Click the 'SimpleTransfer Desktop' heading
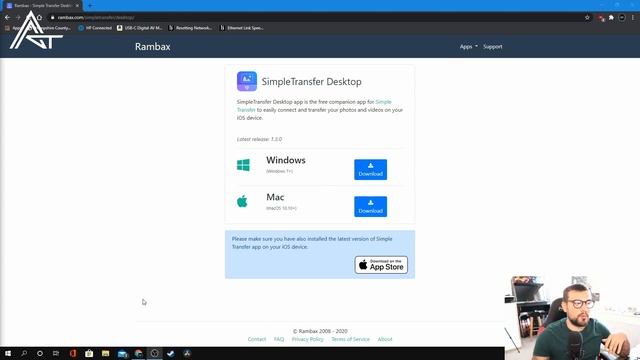Viewport: 640px width, 360px height. point(311,82)
